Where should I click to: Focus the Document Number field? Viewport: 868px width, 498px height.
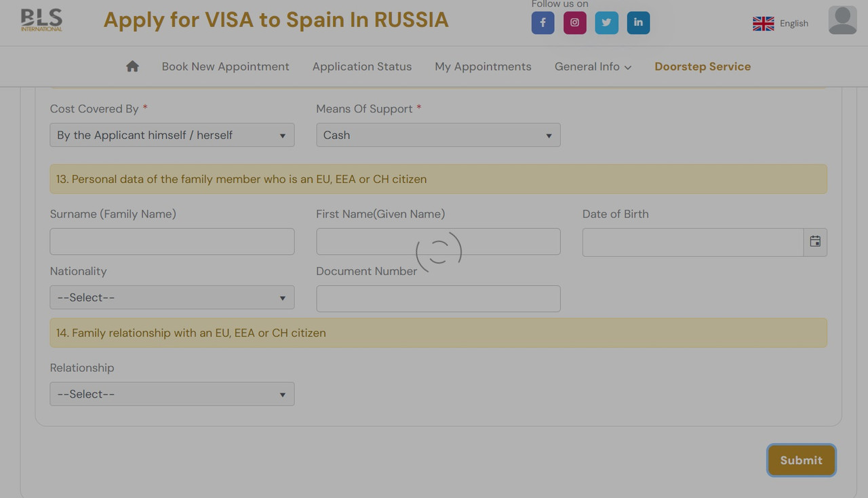click(x=438, y=299)
